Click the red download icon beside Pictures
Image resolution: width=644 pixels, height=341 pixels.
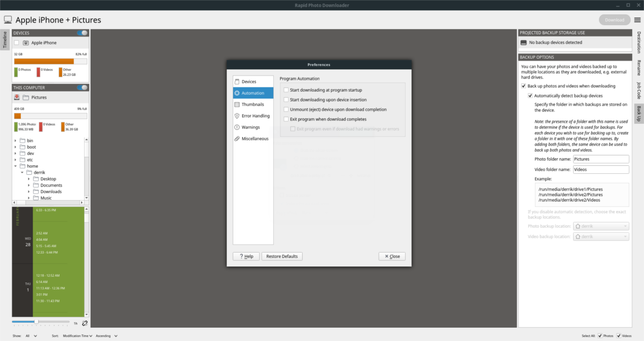(17, 98)
